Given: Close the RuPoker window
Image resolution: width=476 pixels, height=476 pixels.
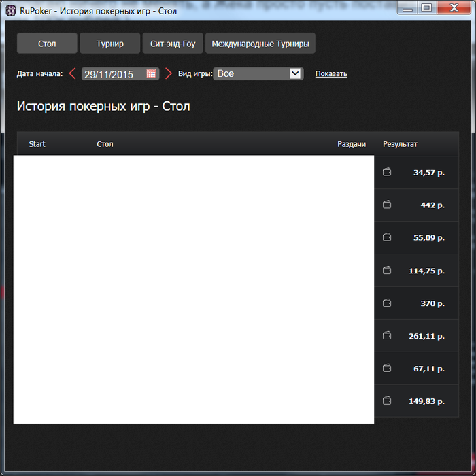Looking at the screenshot, I should click(x=454, y=8).
